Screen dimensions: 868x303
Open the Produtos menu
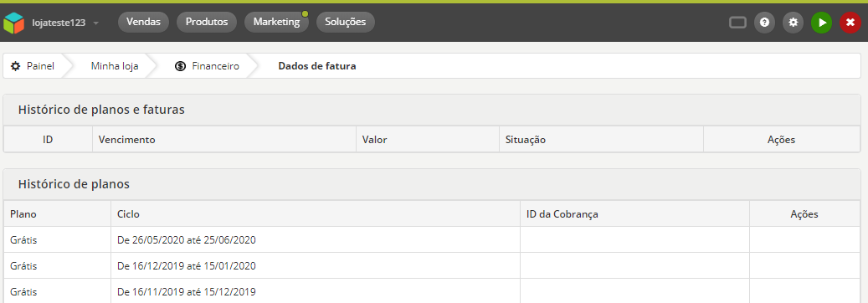point(207,22)
